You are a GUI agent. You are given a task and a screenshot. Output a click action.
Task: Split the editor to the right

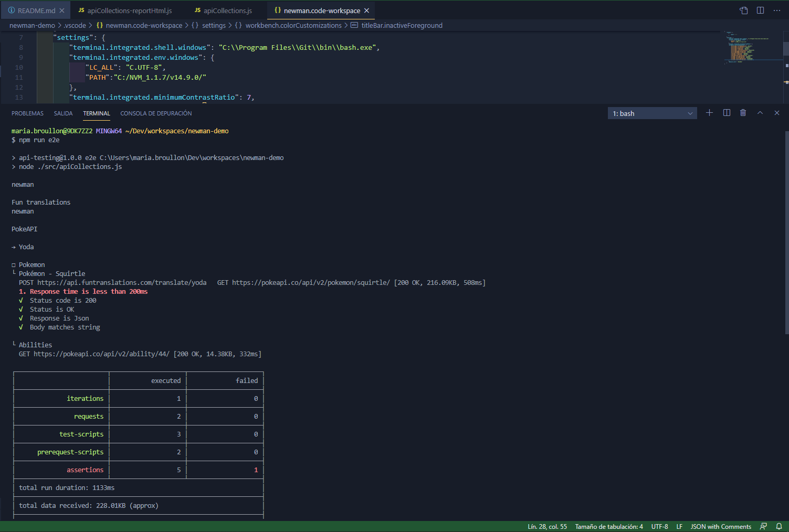click(760, 10)
